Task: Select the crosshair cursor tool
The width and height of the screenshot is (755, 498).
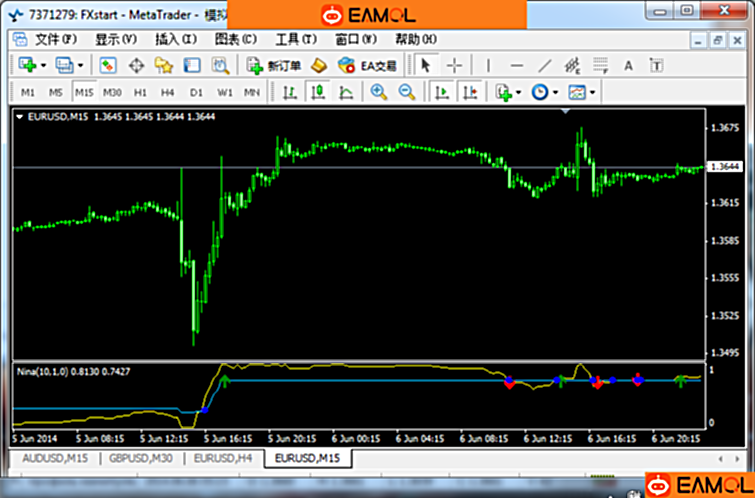Action: pos(454,65)
